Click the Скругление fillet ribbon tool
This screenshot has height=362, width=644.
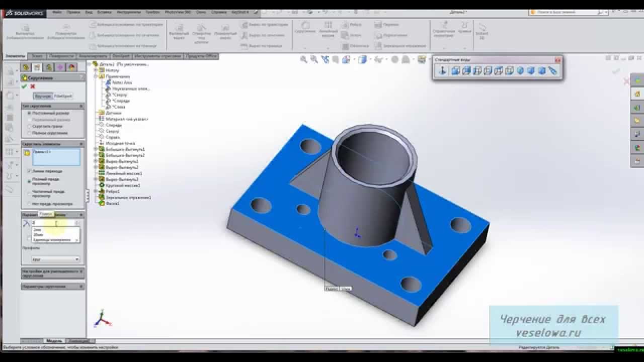point(304,28)
